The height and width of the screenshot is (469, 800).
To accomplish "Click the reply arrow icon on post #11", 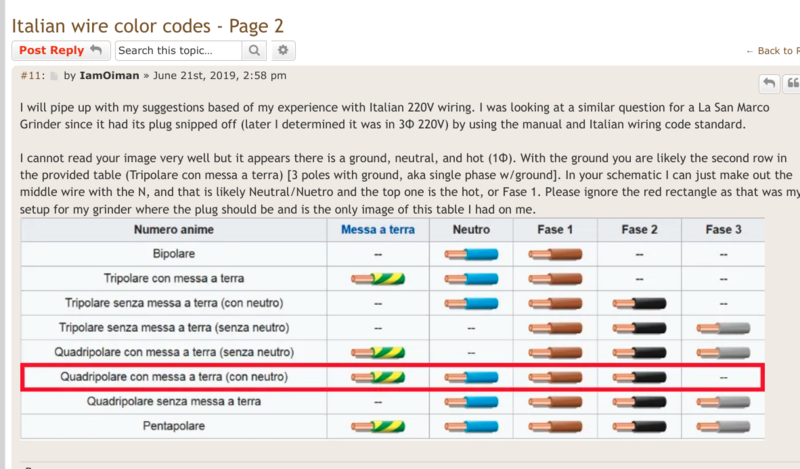I will click(x=768, y=84).
